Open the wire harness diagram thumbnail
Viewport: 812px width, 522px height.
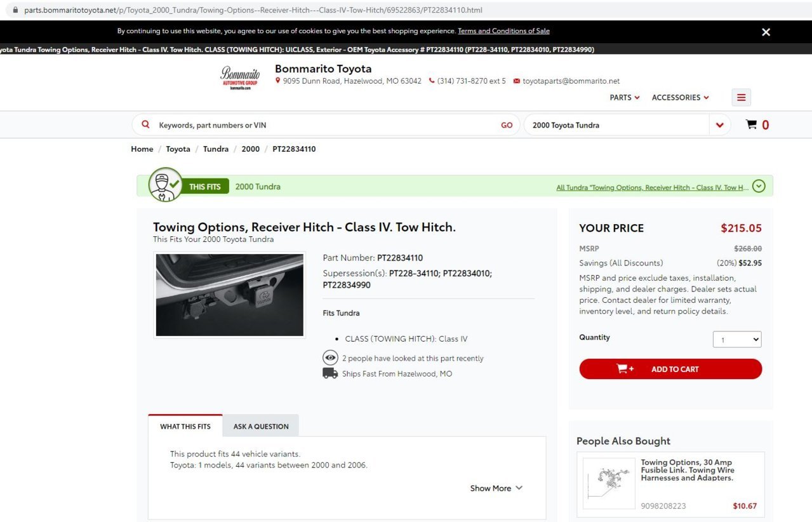(609, 484)
